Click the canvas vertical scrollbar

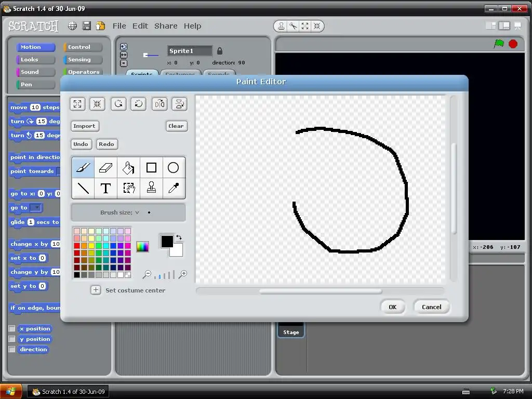454,188
